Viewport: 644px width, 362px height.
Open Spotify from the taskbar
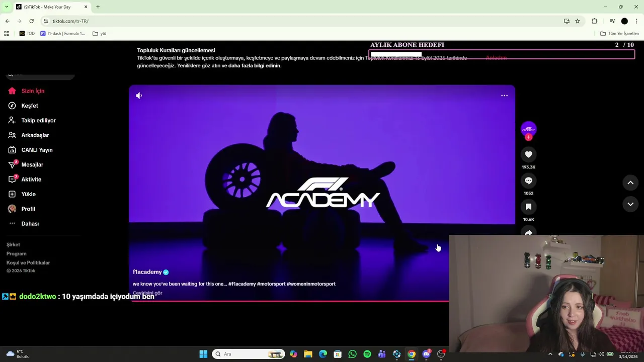(367, 354)
